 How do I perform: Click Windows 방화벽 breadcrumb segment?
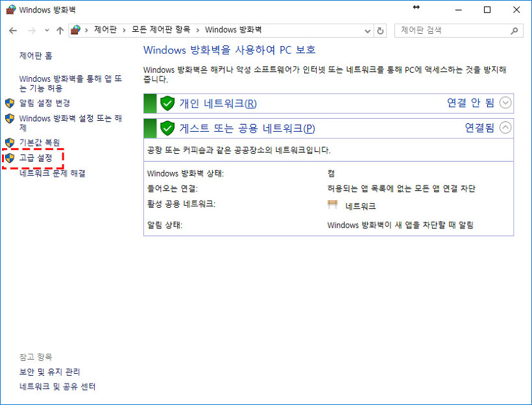point(233,30)
